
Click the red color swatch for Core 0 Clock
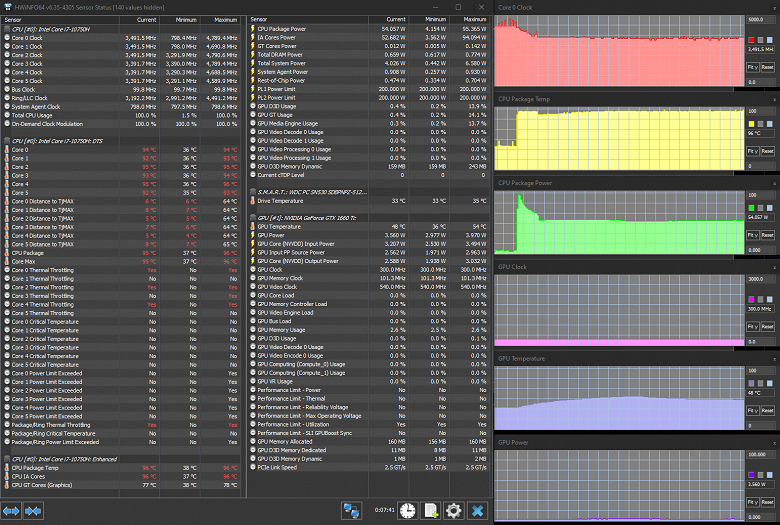tap(752, 40)
